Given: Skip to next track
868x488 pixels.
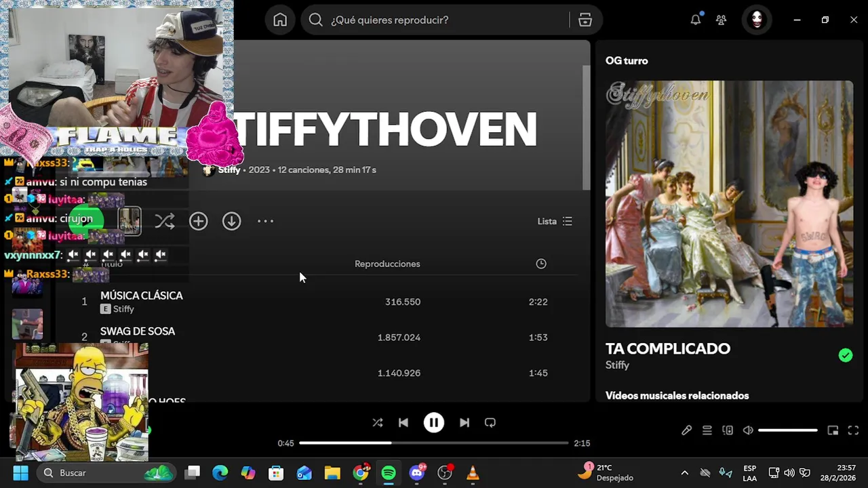Looking at the screenshot, I should coord(465,422).
